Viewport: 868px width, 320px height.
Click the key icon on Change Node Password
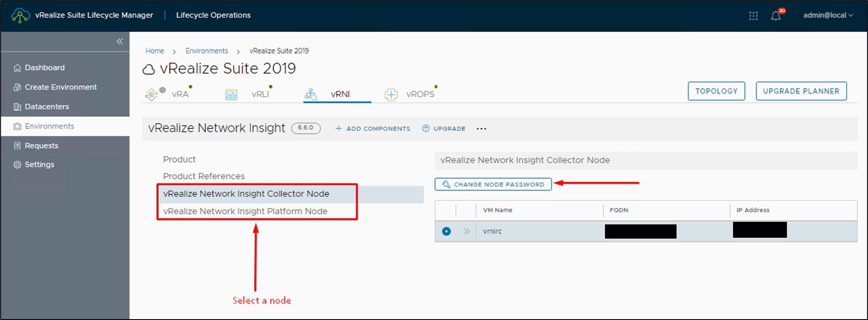pyautogui.click(x=446, y=184)
